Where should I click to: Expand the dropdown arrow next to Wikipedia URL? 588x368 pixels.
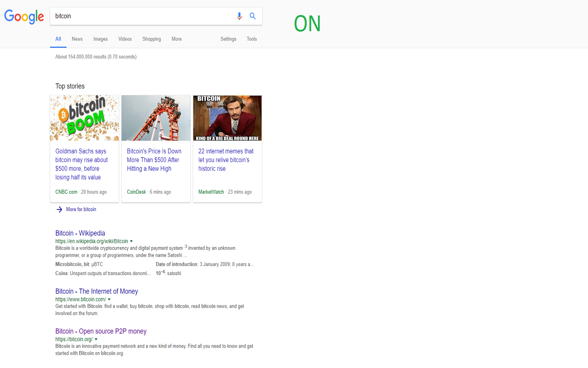pos(131,241)
